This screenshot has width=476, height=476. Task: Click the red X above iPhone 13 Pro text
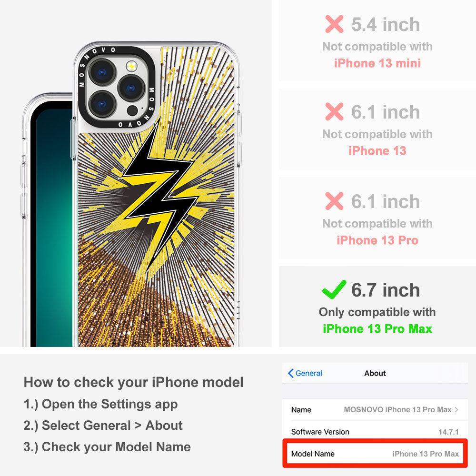334,201
